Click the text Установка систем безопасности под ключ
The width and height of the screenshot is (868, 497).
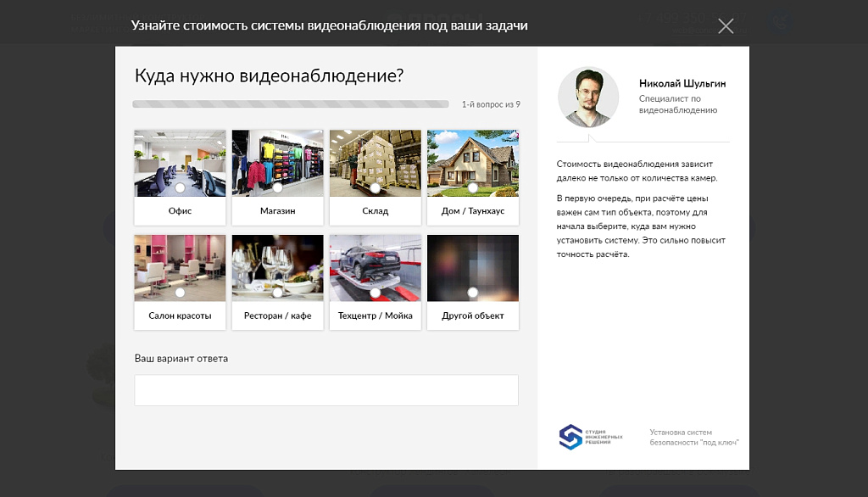pyautogui.click(x=693, y=437)
